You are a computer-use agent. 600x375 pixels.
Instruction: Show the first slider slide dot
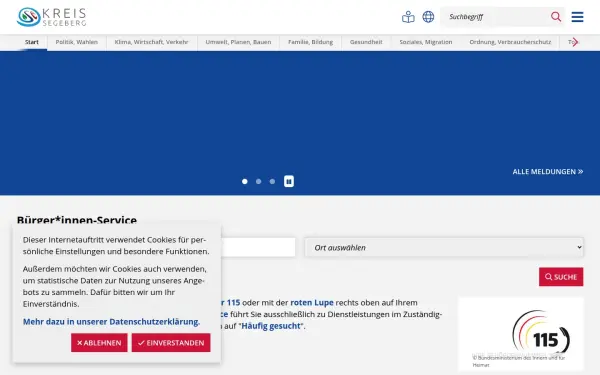pos(245,181)
